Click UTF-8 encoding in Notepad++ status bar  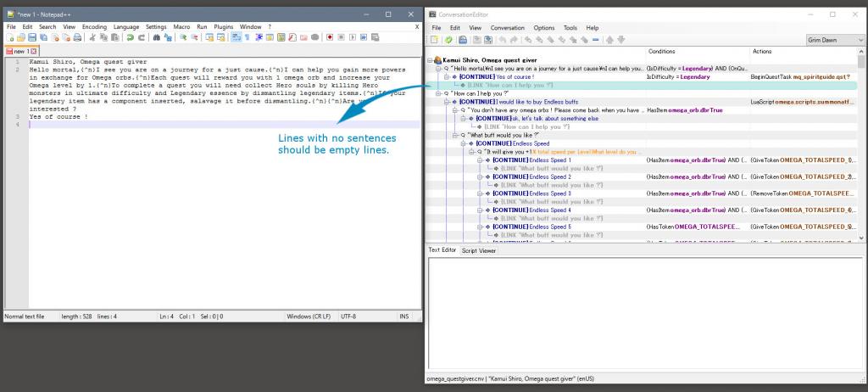(348, 316)
